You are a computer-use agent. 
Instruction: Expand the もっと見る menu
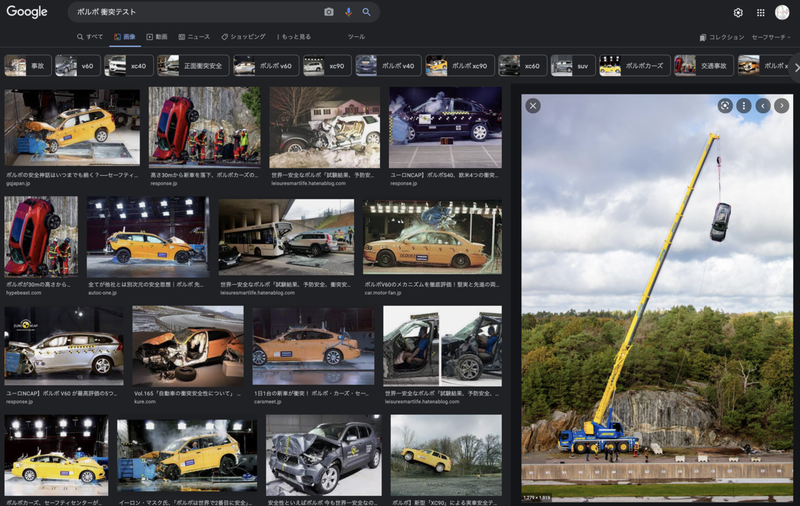tap(294, 37)
